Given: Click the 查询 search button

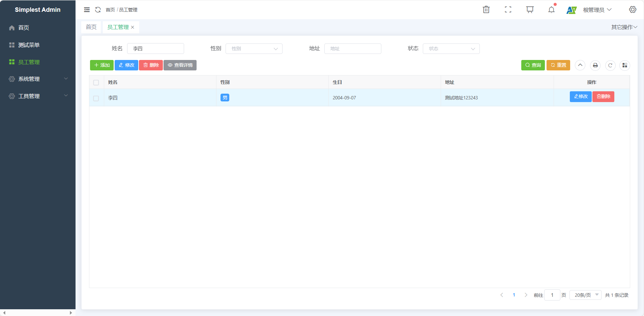Looking at the screenshot, I should point(533,65).
